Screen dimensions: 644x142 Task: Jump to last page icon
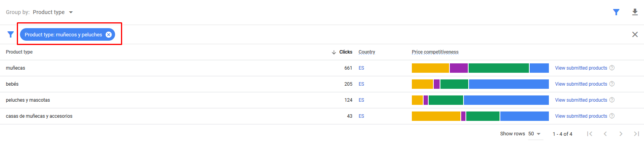636,134
